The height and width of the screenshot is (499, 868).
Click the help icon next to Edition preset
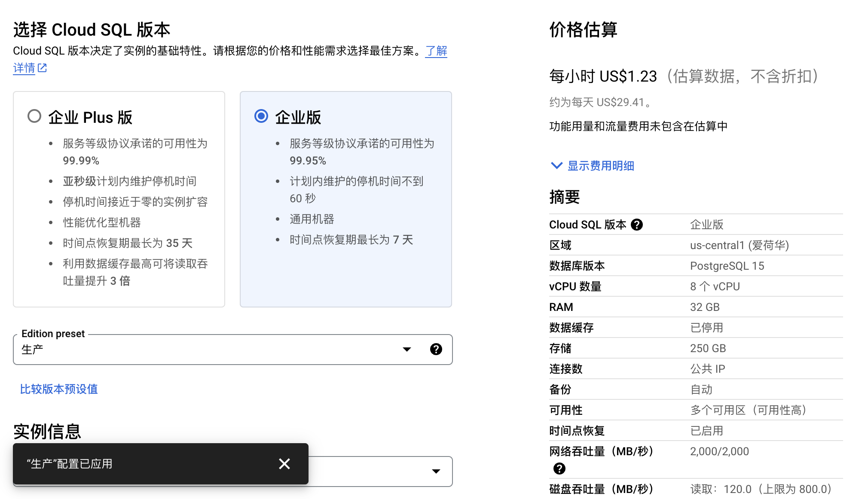coord(436,349)
